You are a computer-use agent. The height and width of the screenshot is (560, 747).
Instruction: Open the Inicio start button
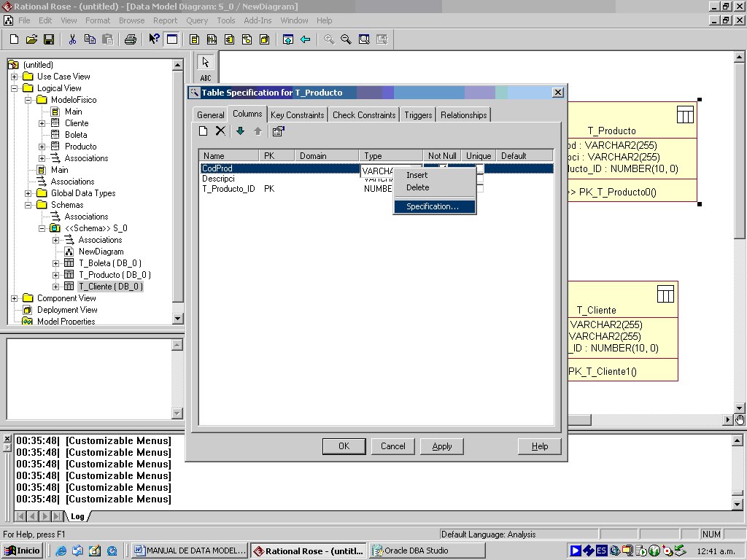coord(23,551)
